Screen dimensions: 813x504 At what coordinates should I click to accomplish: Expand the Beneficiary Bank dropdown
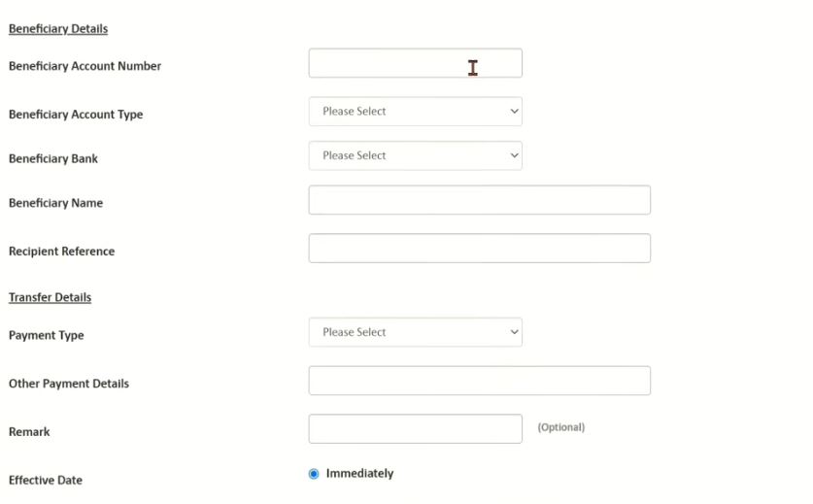(x=415, y=155)
